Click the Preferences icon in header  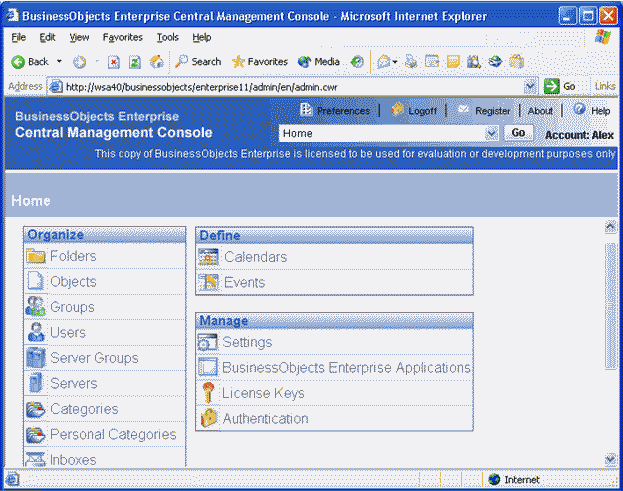[306, 109]
